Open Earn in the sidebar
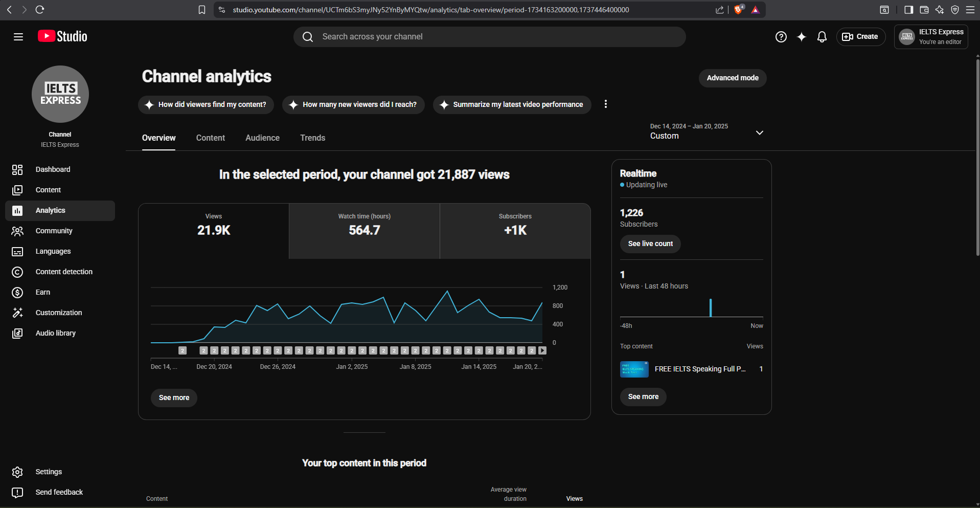Screen dimensions: 980x508 pyautogui.click(x=60, y=292)
